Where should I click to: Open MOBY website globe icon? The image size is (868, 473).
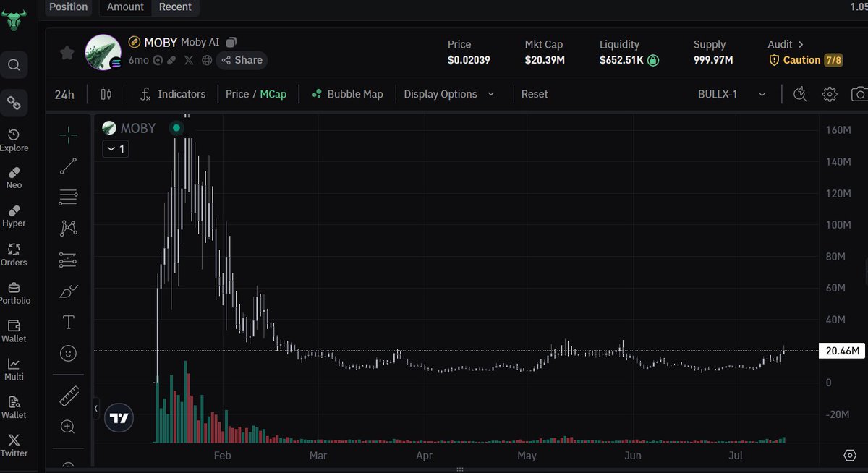coord(208,60)
